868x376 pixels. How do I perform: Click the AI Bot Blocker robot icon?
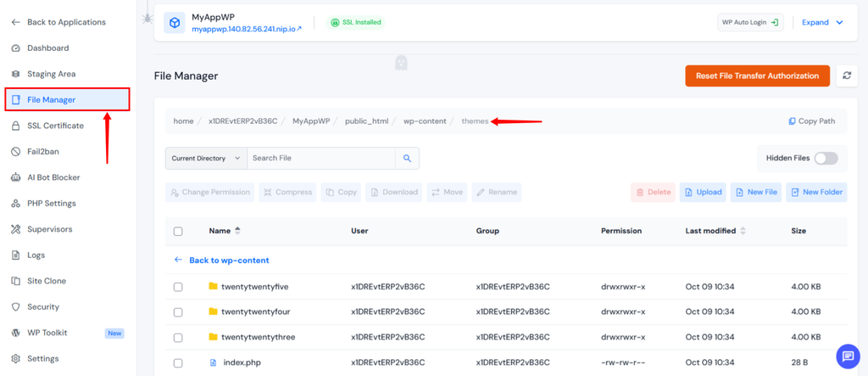point(16,177)
